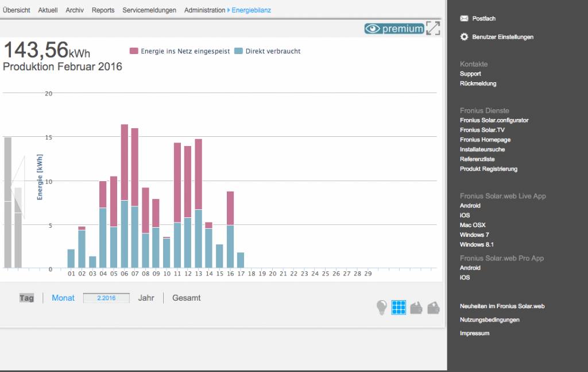This screenshot has height=372, width=588.
Task: Select the blue solar panel production icon
Action: (x=399, y=308)
